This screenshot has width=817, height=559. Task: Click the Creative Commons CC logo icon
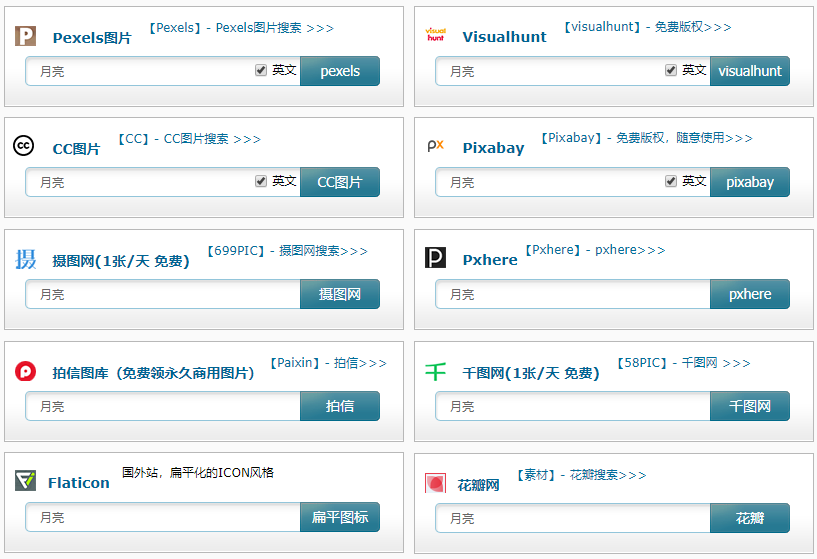(x=23, y=145)
